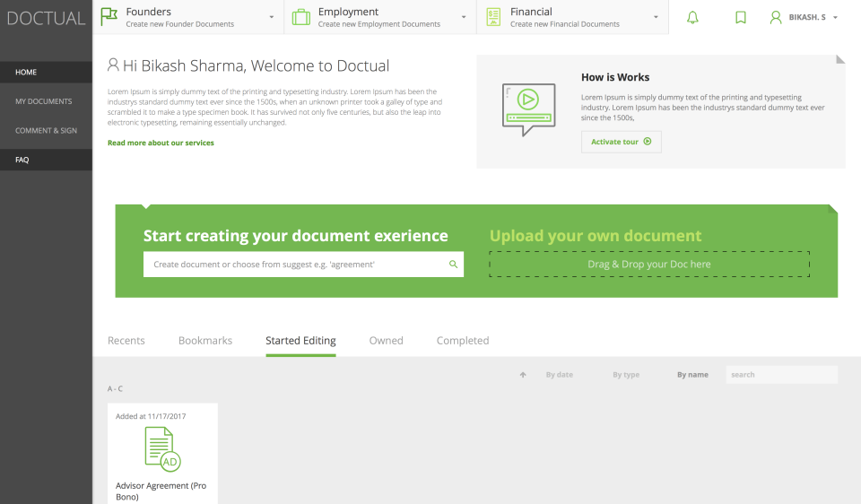Viewport: 861px width, 504px height.
Task: Open Advisor Agreement (Pro Bono) card title
Action: 161,491
